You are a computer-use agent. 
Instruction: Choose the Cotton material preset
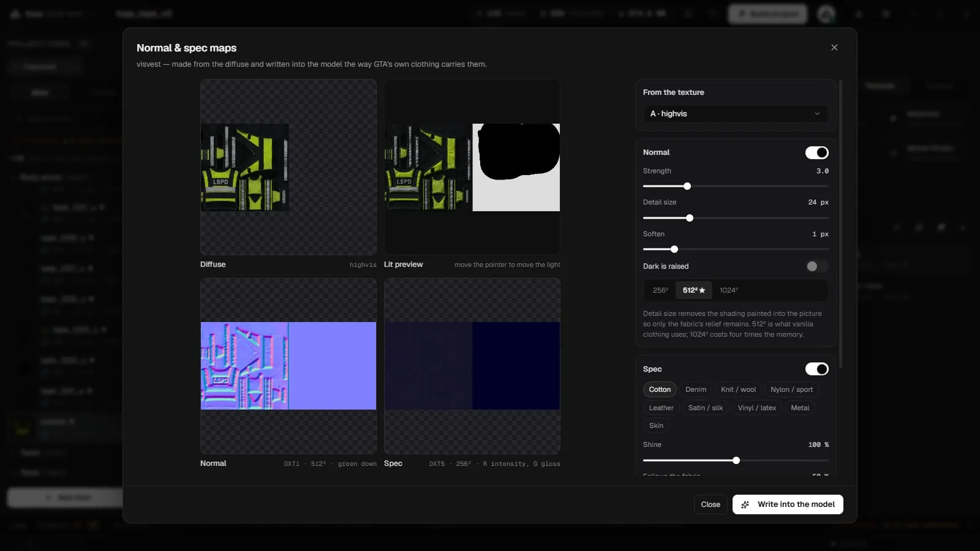(660, 389)
